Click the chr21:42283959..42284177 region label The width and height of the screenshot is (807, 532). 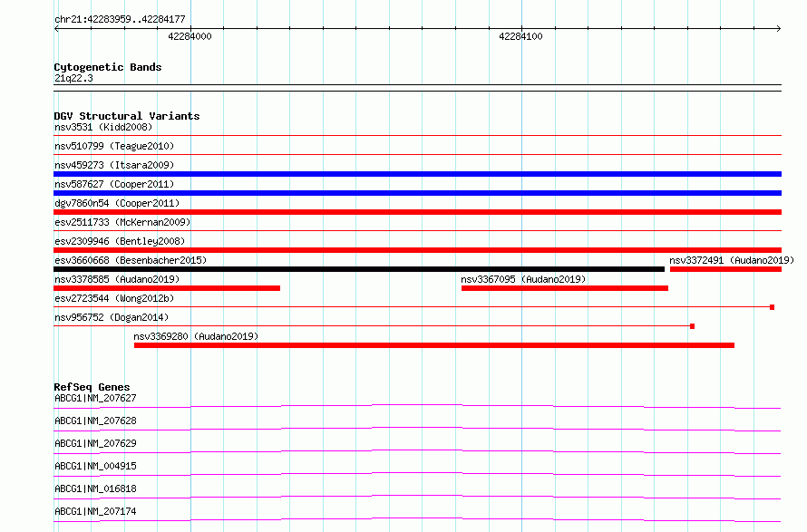click(120, 19)
